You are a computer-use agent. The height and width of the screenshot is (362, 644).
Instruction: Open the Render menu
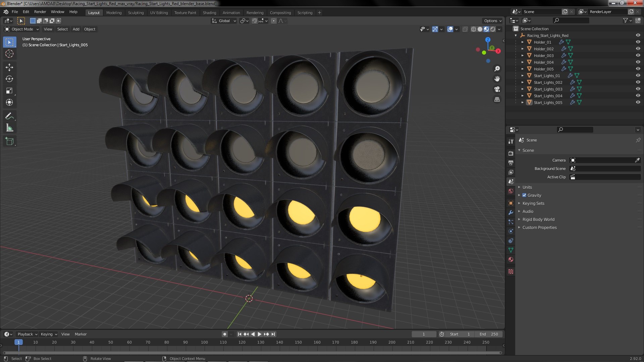tap(40, 12)
